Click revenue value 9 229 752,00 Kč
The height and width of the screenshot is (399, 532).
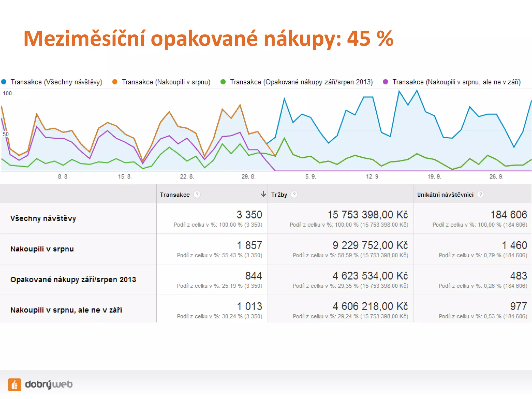point(370,245)
